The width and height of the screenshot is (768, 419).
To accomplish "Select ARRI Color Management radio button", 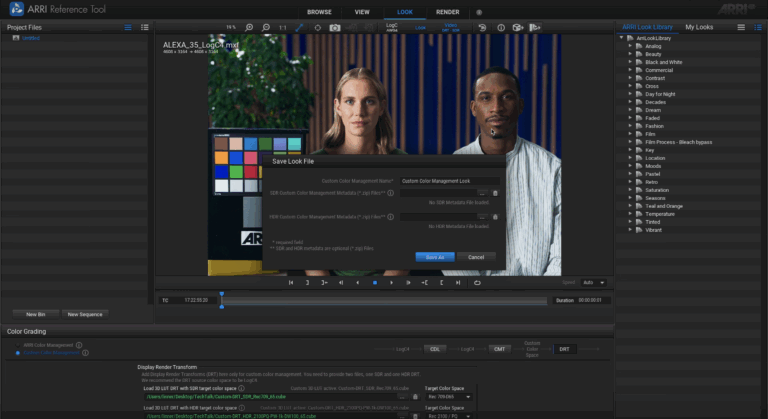I will (x=17, y=345).
